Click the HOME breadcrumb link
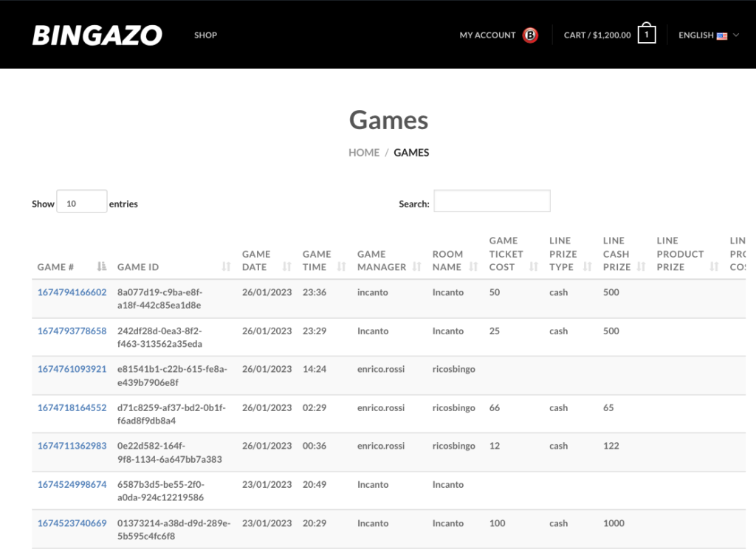Screen dimensions: 756x555 364,153
